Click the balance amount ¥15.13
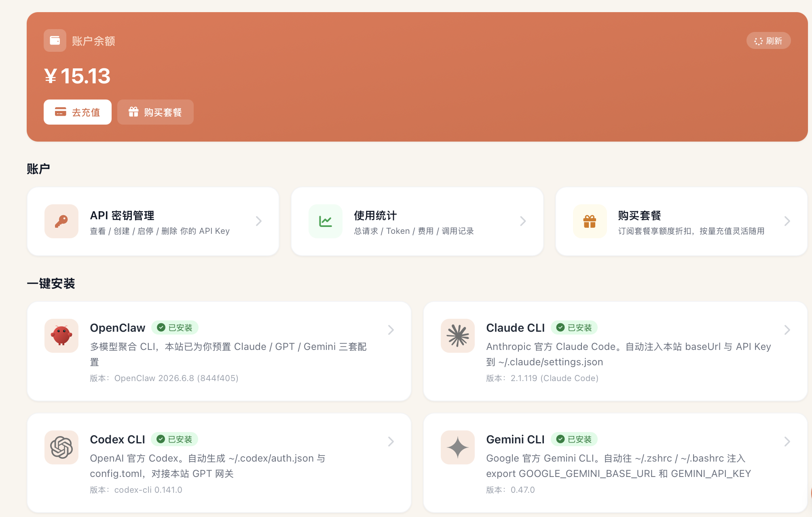Viewport: 812px width, 517px height. [77, 76]
